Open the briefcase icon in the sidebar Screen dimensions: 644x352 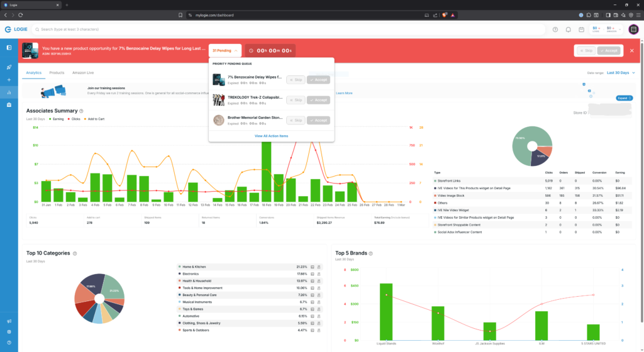9,105
